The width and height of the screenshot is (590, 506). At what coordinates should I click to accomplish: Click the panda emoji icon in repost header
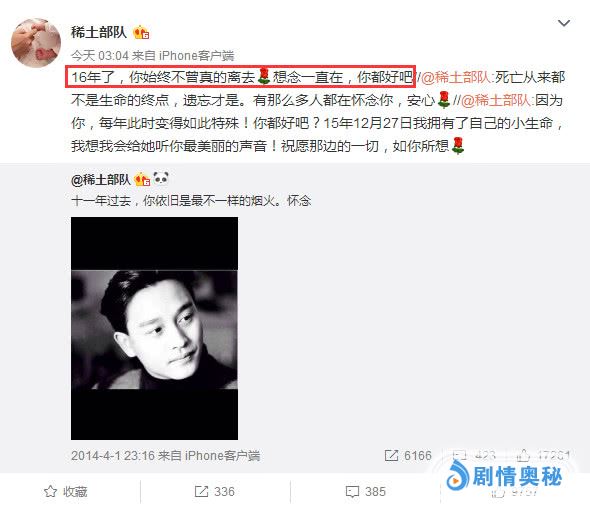(x=161, y=178)
